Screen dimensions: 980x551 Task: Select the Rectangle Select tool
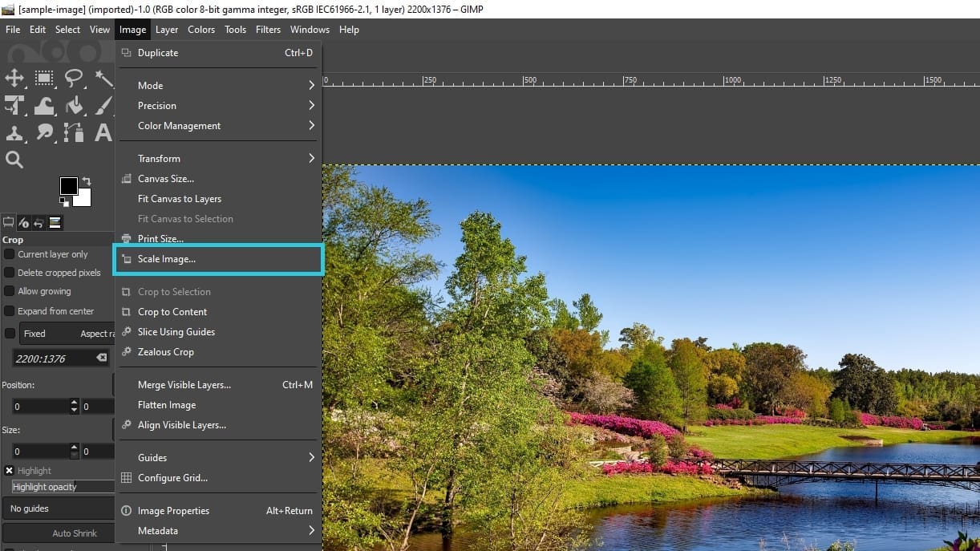point(44,79)
